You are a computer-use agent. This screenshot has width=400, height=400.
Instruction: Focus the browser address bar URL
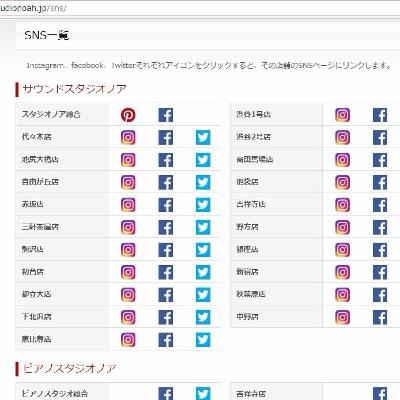coord(33,8)
